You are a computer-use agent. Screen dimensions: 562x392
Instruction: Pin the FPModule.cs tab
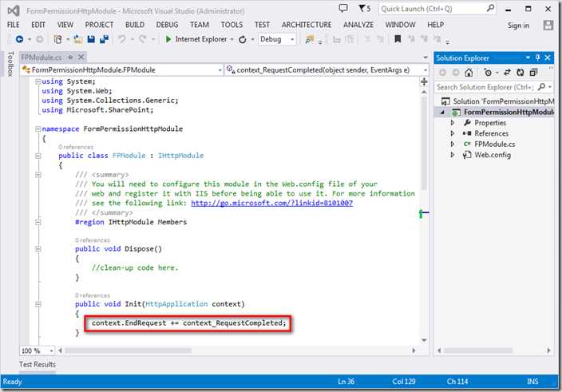(70, 57)
